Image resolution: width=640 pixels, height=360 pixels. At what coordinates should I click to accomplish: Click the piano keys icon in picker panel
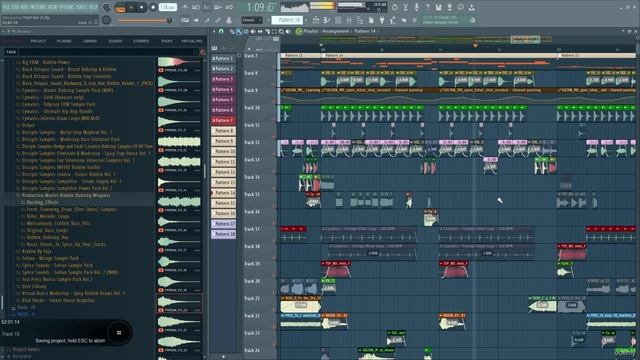coord(214,48)
